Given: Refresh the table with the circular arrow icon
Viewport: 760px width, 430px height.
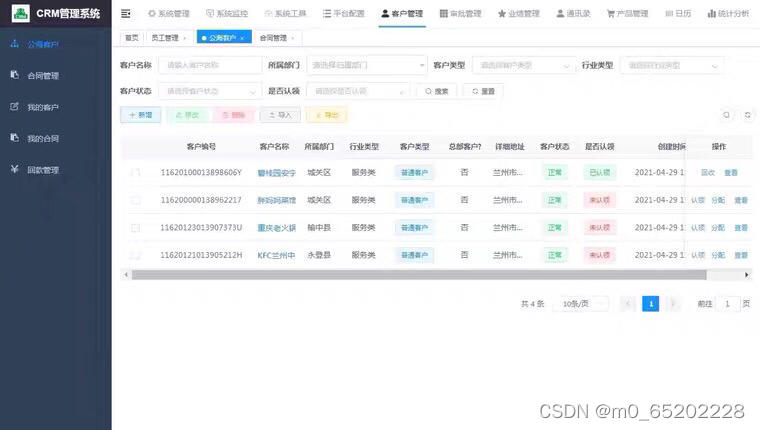Looking at the screenshot, I should pos(748,115).
